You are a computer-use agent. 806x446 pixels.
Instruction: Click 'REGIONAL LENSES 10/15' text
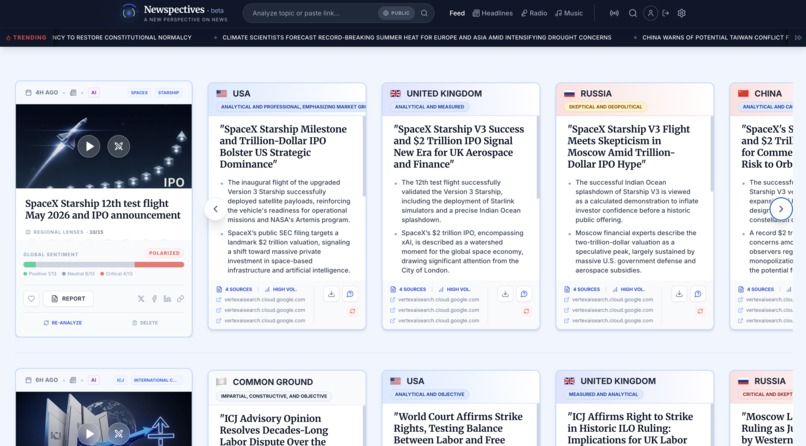pos(64,232)
